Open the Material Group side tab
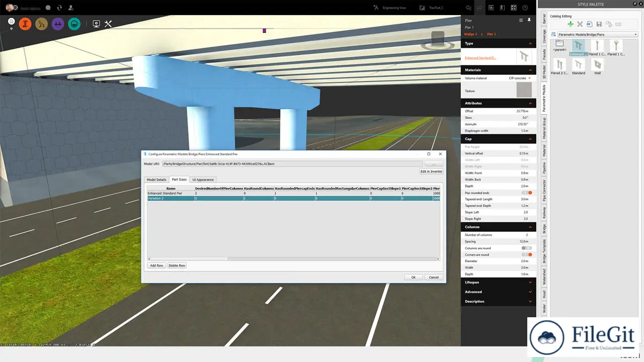 pos(544,128)
